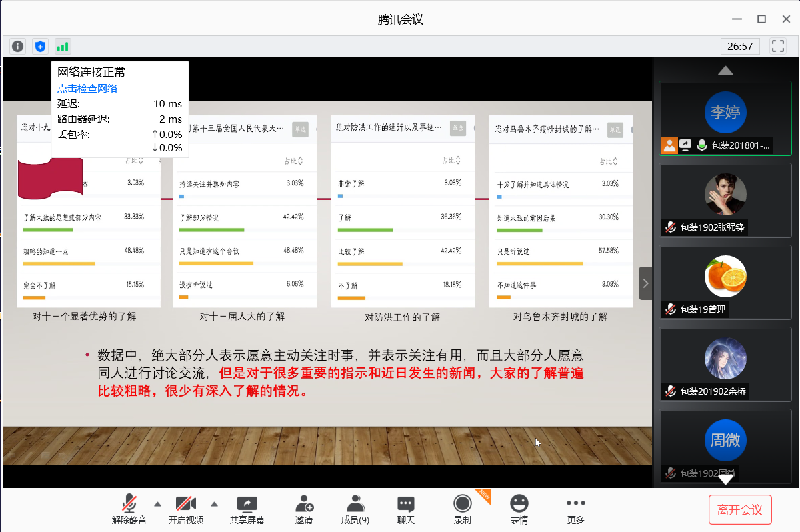
Task: Start Recording (录制)
Action: click(x=462, y=509)
